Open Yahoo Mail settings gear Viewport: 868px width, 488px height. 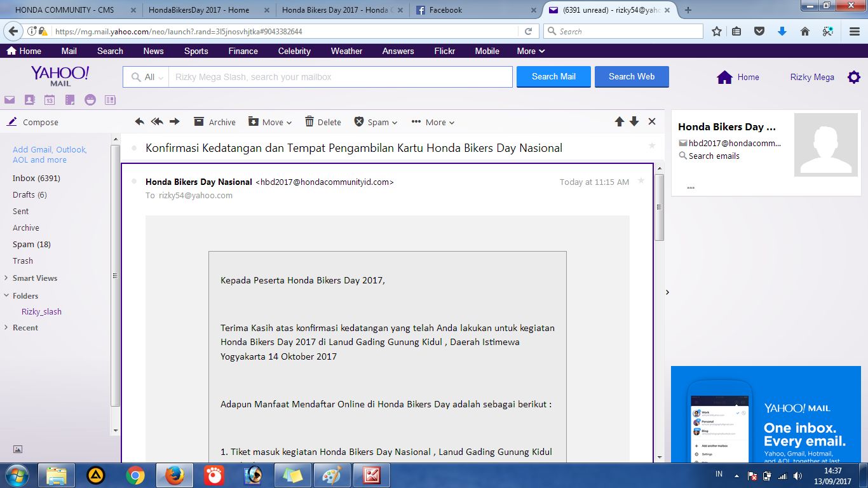[854, 77]
